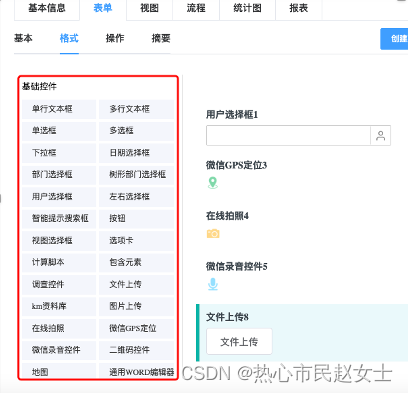Screen dimensions: 408x393
Task: Open the 基本信息 tab
Action: (47, 8)
